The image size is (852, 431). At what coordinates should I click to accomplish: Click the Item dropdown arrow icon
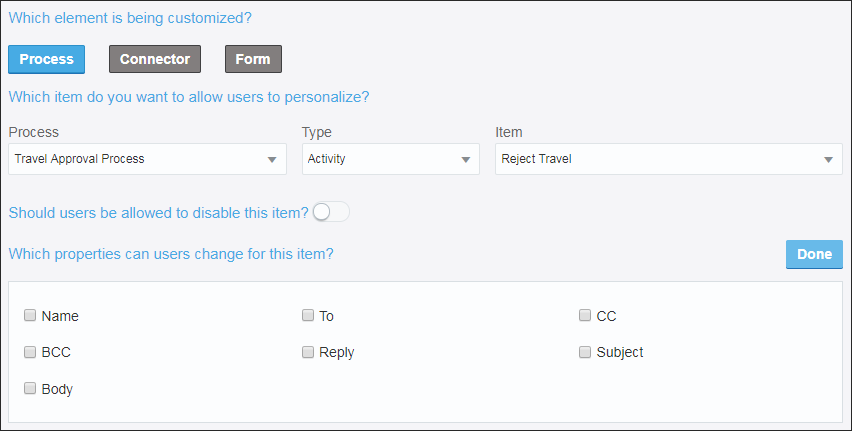(829, 160)
